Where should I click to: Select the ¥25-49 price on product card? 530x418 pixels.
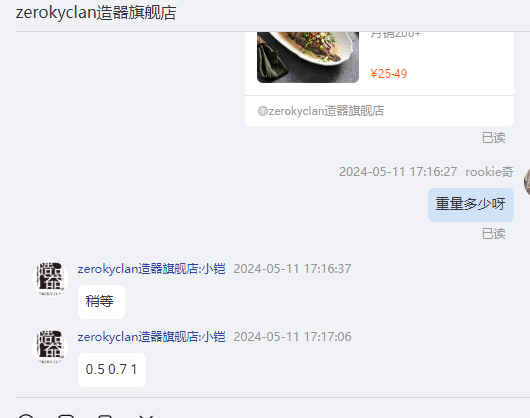pyautogui.click(x=388, y=74)
